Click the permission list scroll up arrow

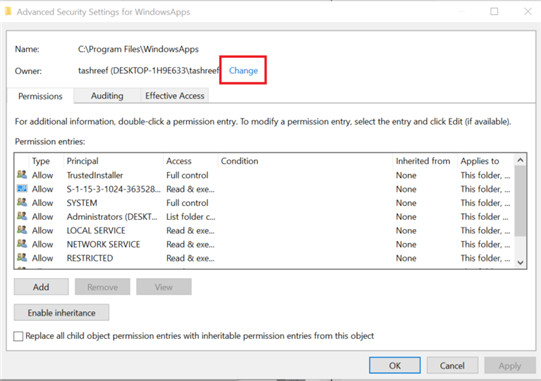(x=520, y=160)
